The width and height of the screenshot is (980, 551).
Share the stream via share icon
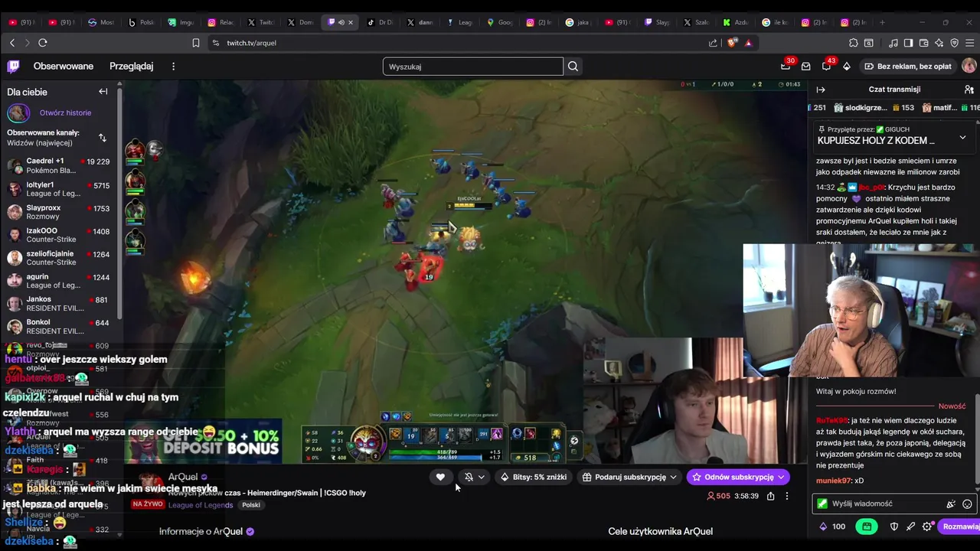pos(770,496)
